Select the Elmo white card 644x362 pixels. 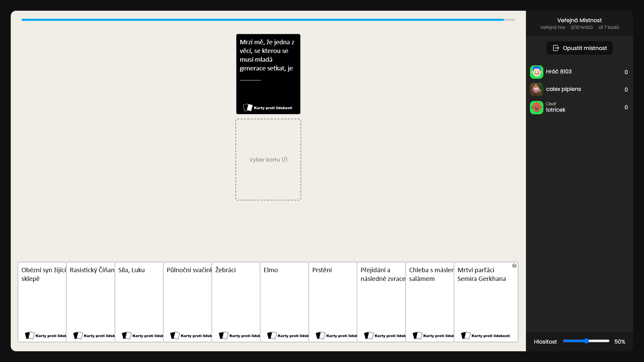pos(284,302)
